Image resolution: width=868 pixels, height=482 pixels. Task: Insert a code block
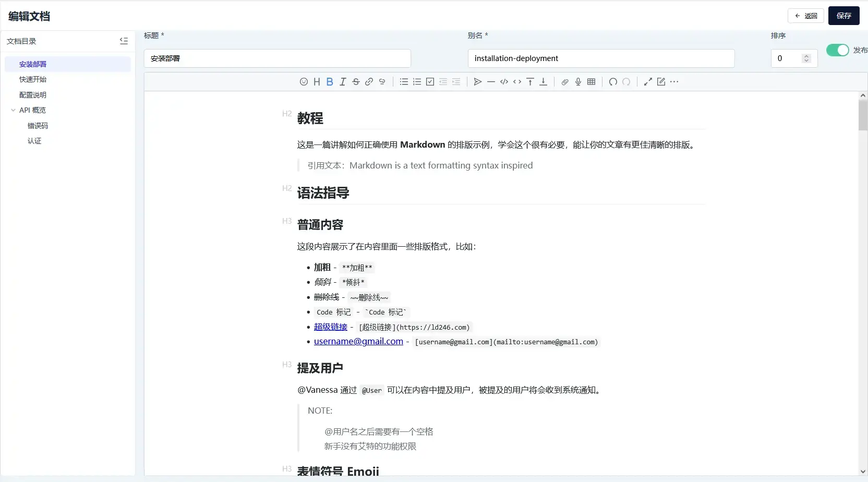coord(504,81)
